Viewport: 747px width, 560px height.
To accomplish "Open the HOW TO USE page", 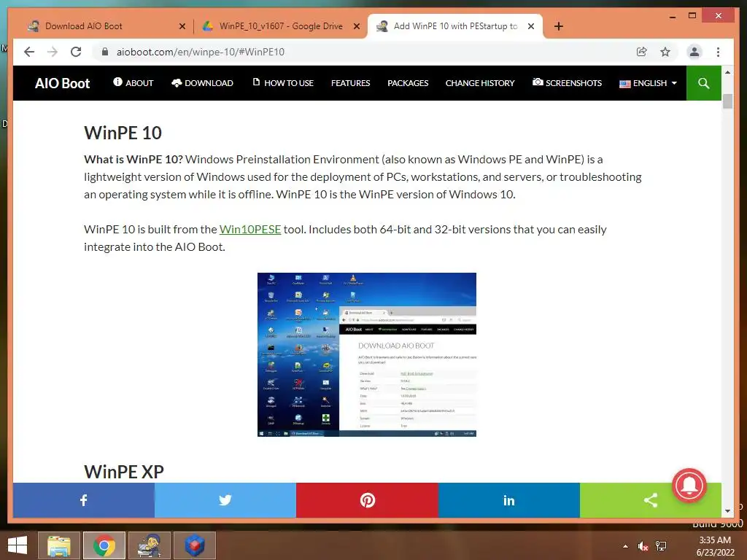I will point(283,83).
